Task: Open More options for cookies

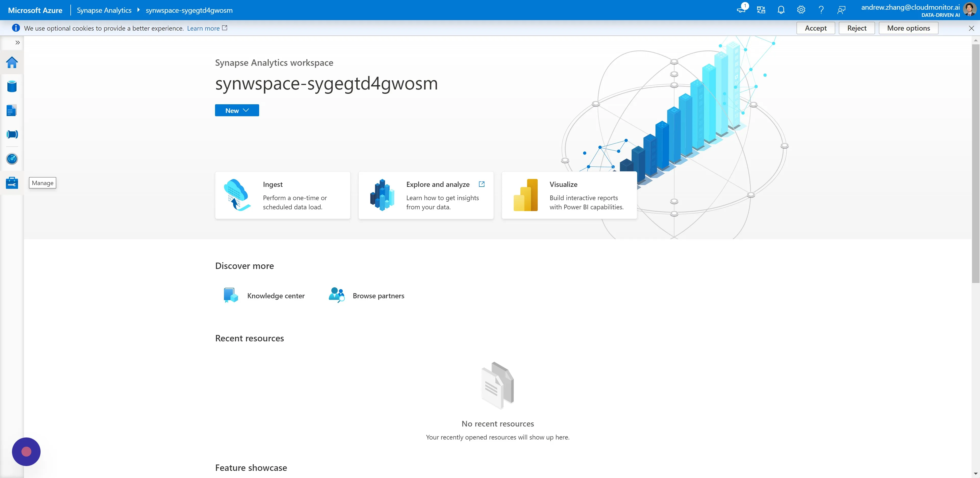Action: 909,28
